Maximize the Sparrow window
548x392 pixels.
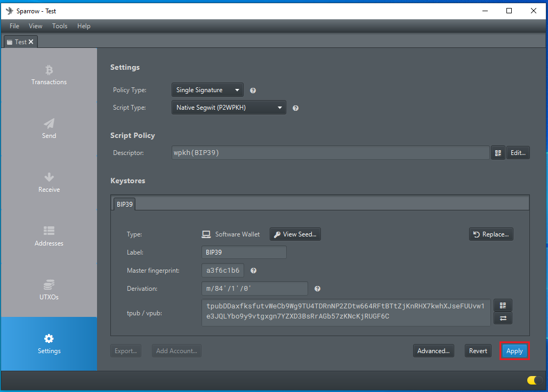[509, 11]
